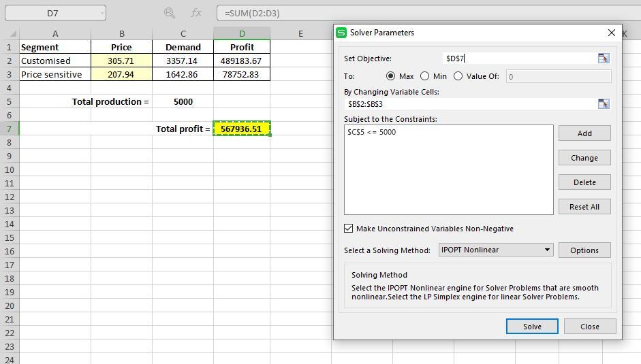The image size is (641, 364).
Task: Close Solver Parameters dialog with the X
Action: point(612,33)
